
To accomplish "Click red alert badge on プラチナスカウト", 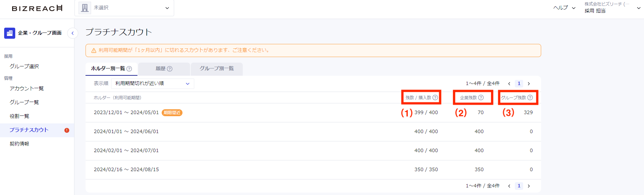I will coord(67,130).
